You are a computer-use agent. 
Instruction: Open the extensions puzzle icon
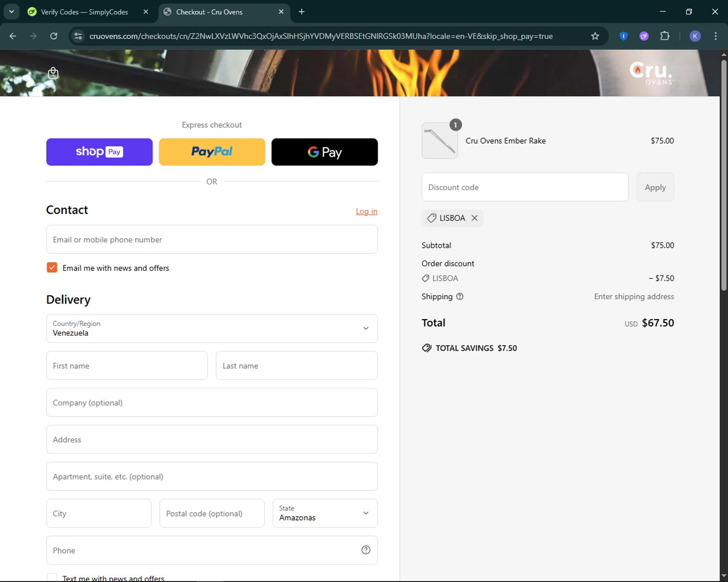pos(665,36)
